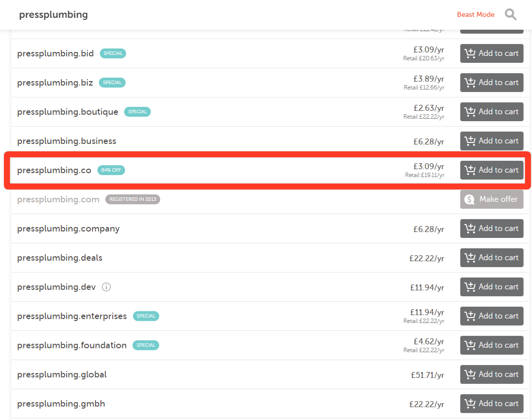Click the £51.71/yr price

[428, 375]
